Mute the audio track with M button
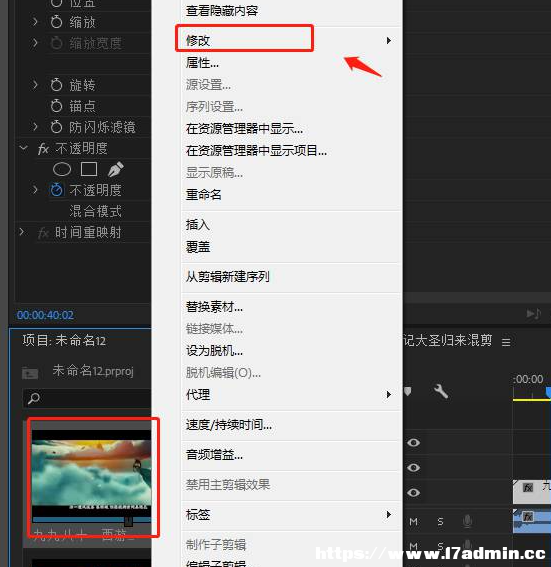551x567 pixels. [x=414, y=521]
